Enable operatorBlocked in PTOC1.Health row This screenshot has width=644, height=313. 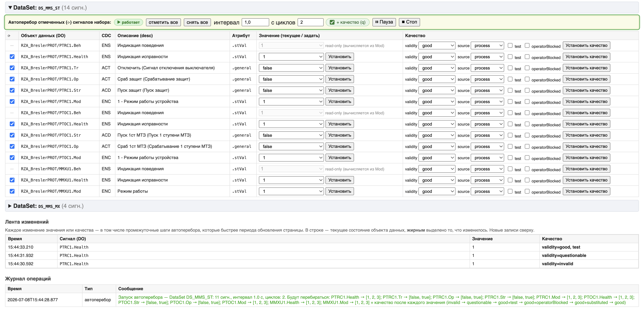coord(527,124)
